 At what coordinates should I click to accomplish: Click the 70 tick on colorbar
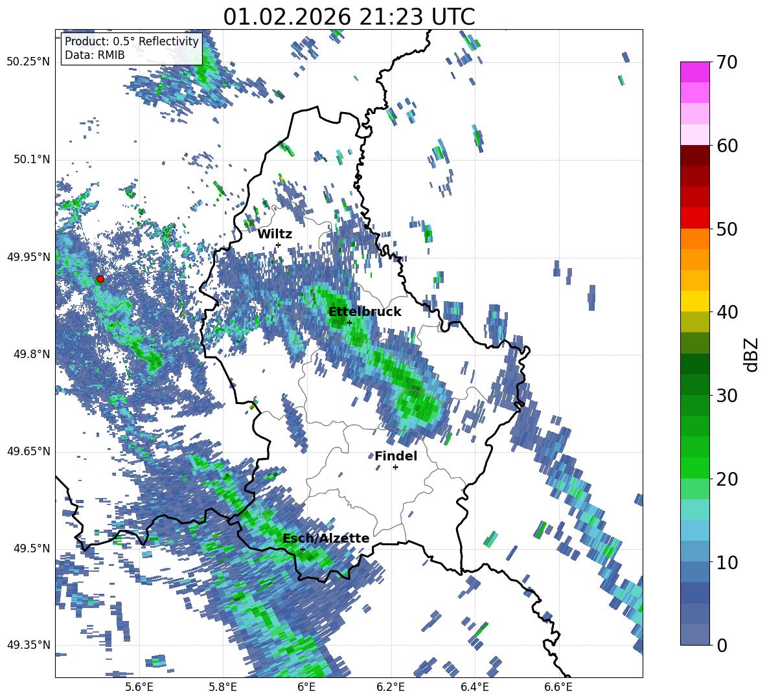pyautogui.click(x=726, y=62)
